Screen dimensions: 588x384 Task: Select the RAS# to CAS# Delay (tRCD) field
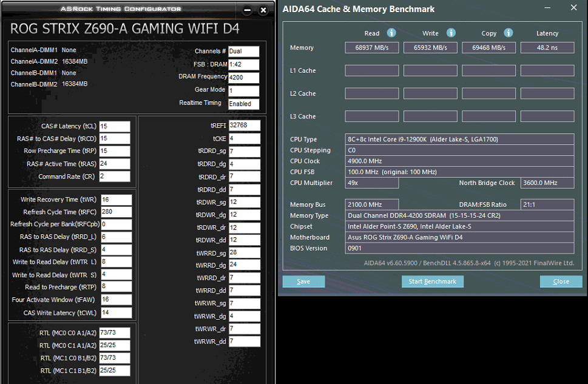click(115, 139)
